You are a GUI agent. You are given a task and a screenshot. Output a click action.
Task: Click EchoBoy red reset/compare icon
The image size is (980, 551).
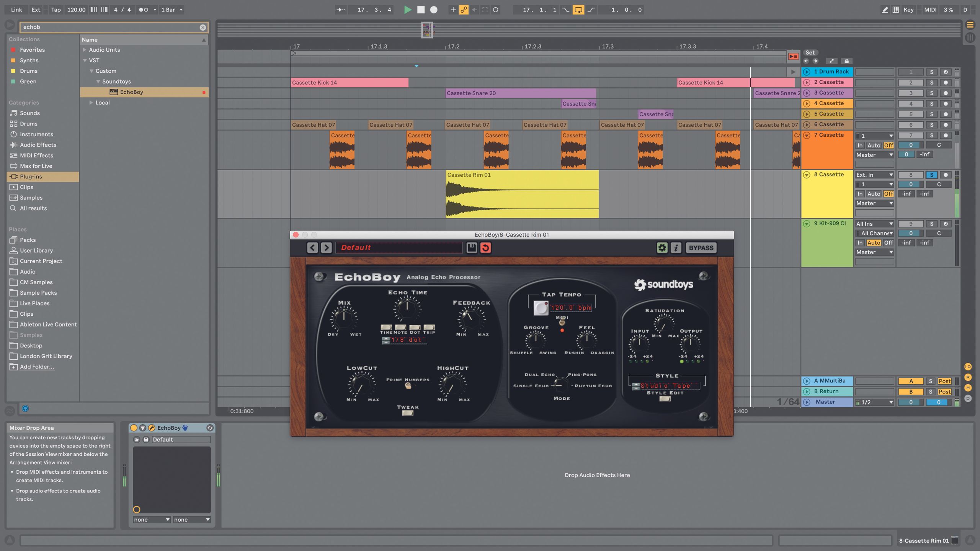tap(485, 248)
